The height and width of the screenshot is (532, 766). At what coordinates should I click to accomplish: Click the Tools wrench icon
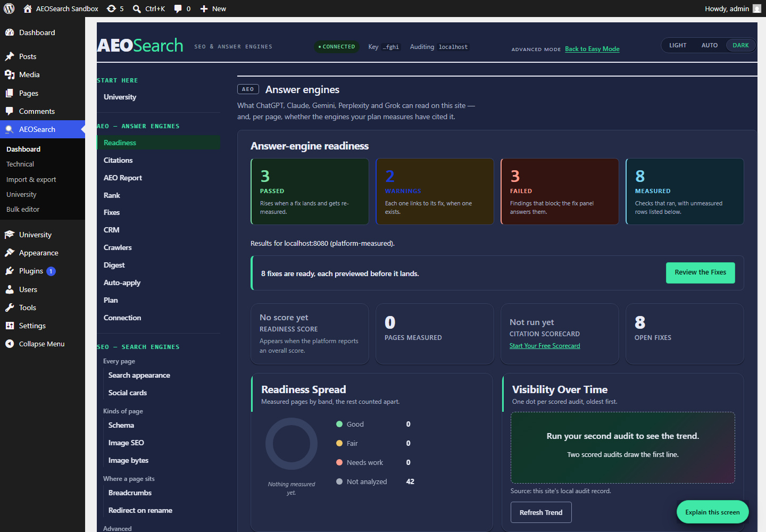pos(10,307)
